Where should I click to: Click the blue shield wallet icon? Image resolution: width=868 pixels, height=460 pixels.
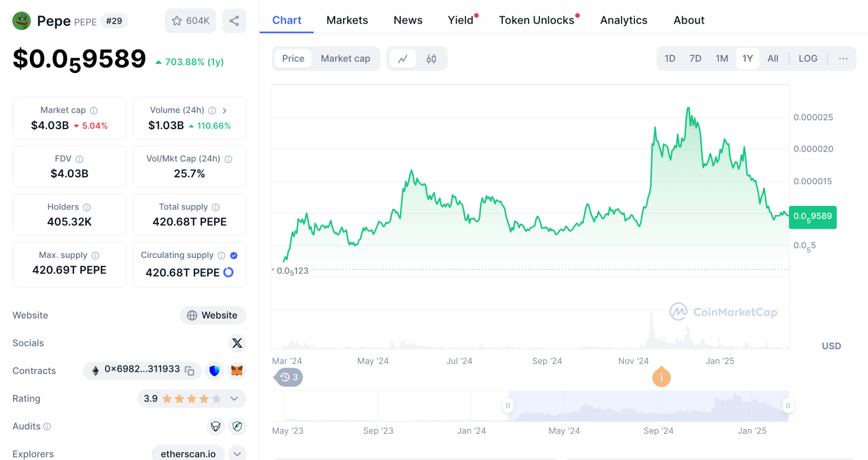tap(214, 371)
